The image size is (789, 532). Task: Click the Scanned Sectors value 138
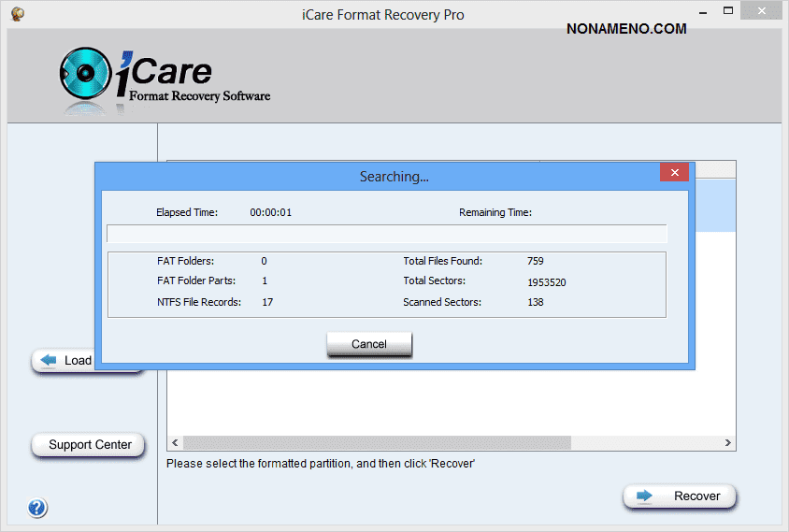[x=535, y=302]
